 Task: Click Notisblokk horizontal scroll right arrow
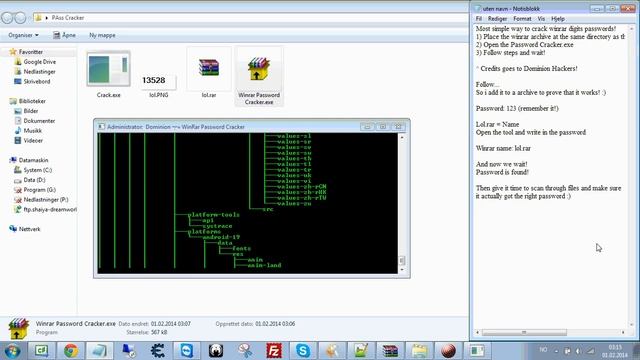pyautogui.click(x=623, y=332)
